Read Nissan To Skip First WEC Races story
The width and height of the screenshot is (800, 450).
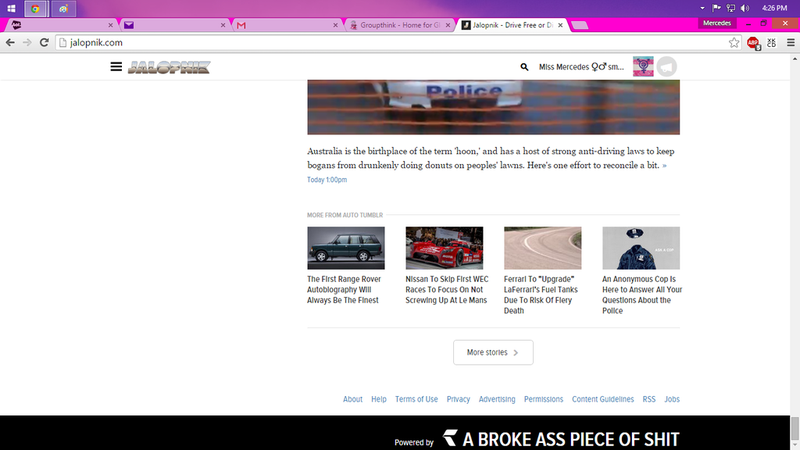click(447, 289)
